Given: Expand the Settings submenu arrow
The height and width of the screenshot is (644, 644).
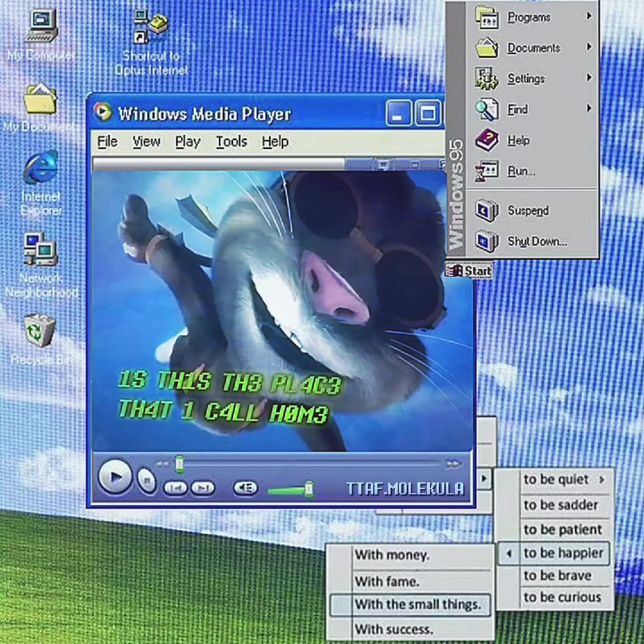Looking at the screenshot, I should (589, 77).
